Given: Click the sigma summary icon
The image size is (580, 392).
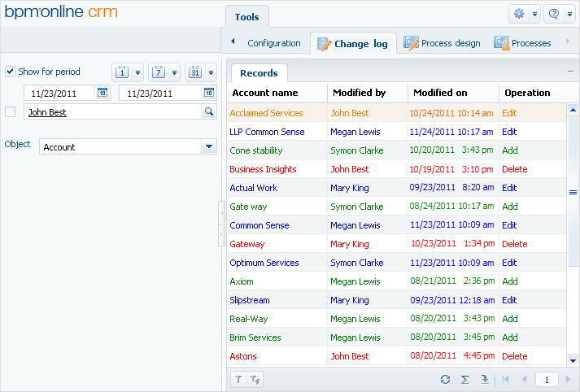Looking at the screenshot, I should click(x=465, y=379).
